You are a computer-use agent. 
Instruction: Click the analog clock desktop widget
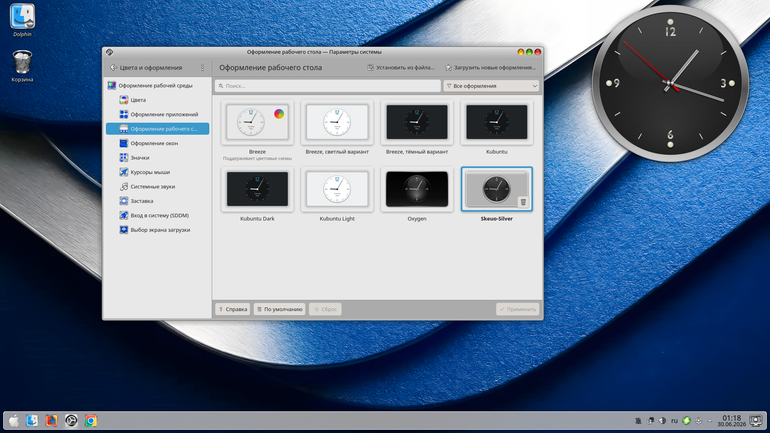click(x=670, y=83)
